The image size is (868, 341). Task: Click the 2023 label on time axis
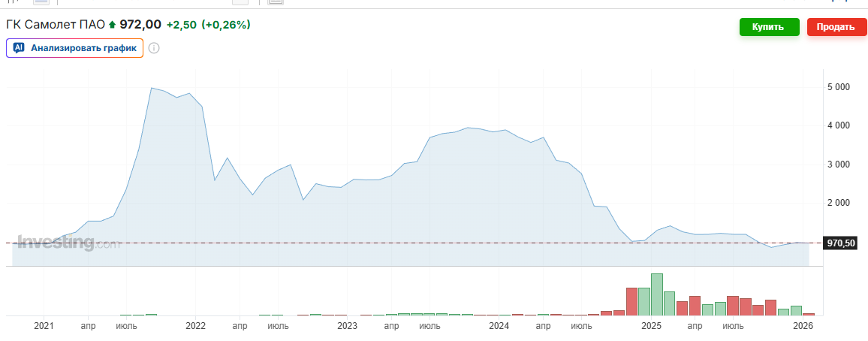[x=347, y=327]
